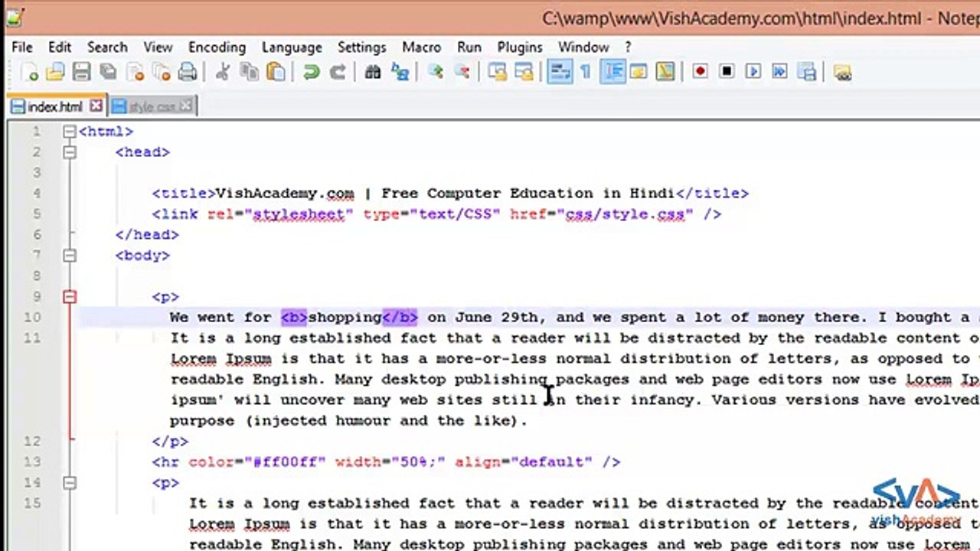Open the Search menu
The width and height of the screenshot is (980, 551).
(x=107, y=47)
